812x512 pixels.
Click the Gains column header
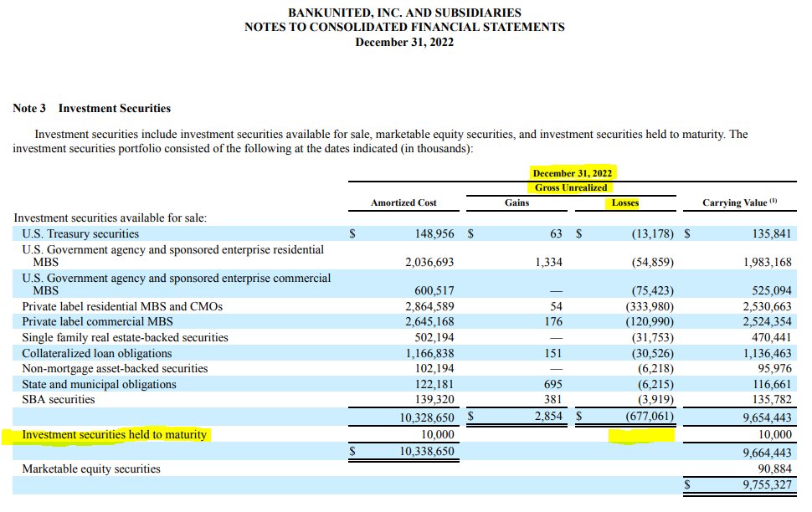point(516,202)
